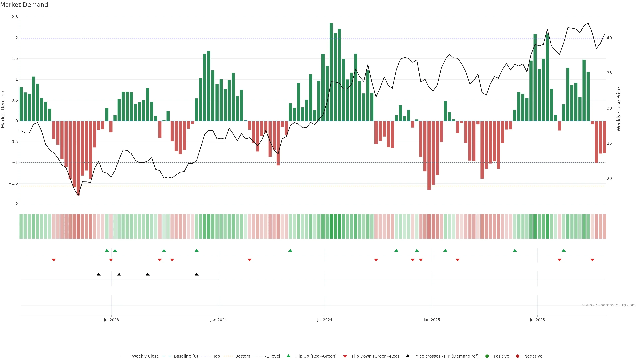The width and height of the screenshot is (644, 362).
Task: Toggle the Baseline (0) legend entry
Action: [186, 356]
